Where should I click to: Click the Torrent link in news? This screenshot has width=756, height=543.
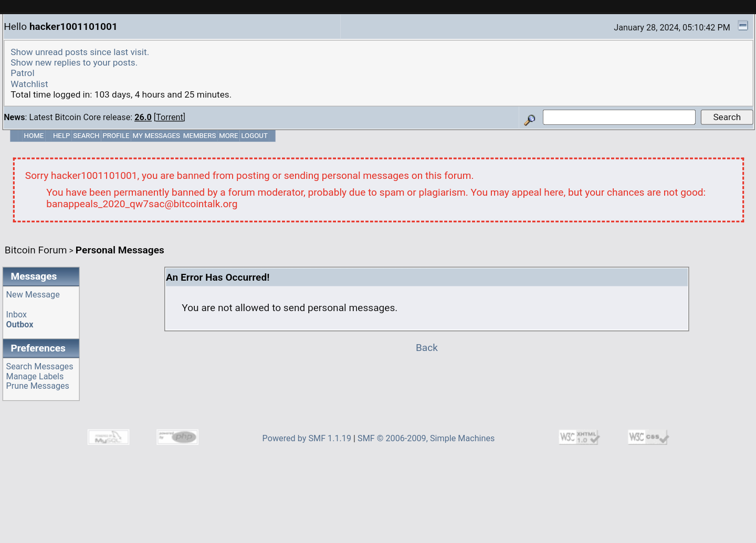[x=170, y=118]
